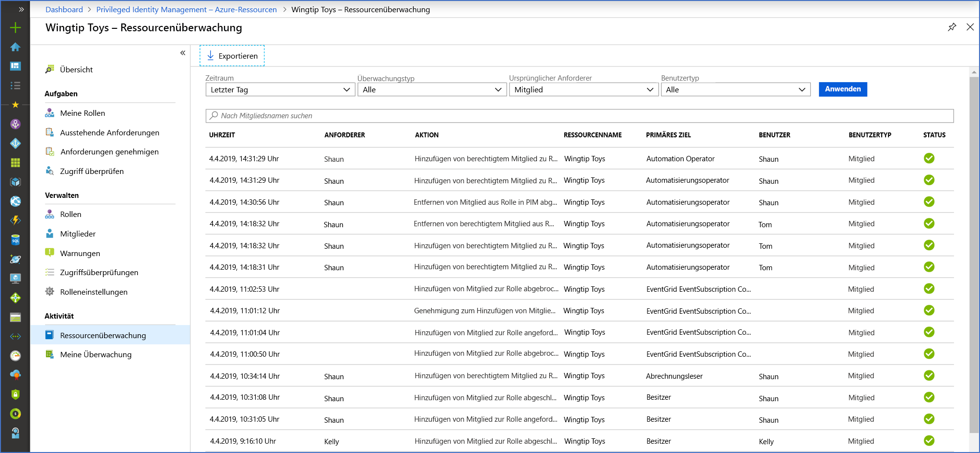Open the App Services globe icon

(15, 201)
